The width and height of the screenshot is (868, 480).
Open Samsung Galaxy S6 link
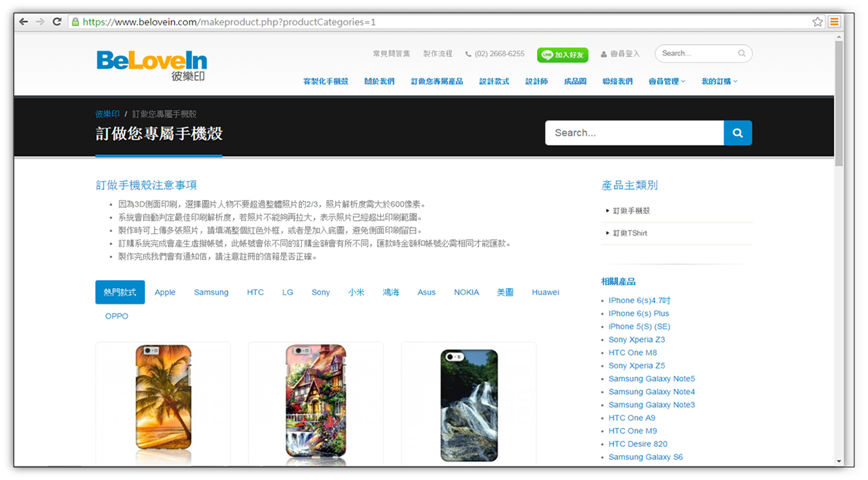point(646,457)
